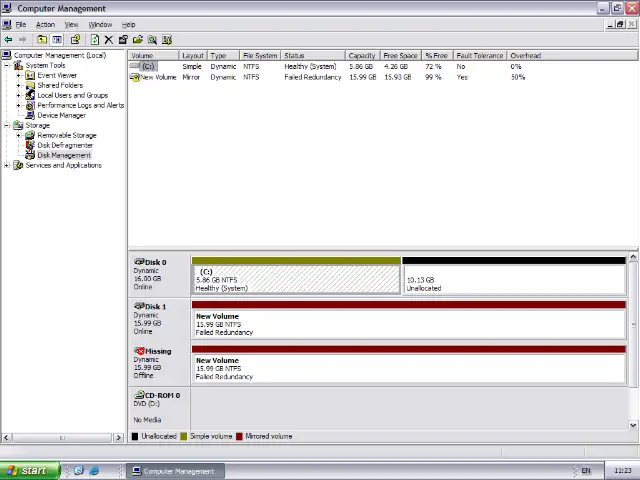
Task: Open the Action menu
Action: 45,24
